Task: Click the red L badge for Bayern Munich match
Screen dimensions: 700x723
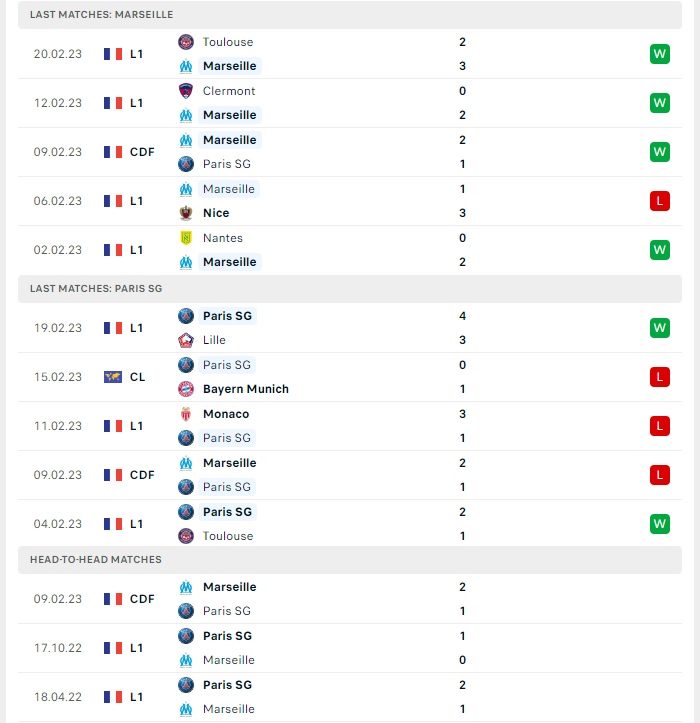Action: tap(659, 377)
